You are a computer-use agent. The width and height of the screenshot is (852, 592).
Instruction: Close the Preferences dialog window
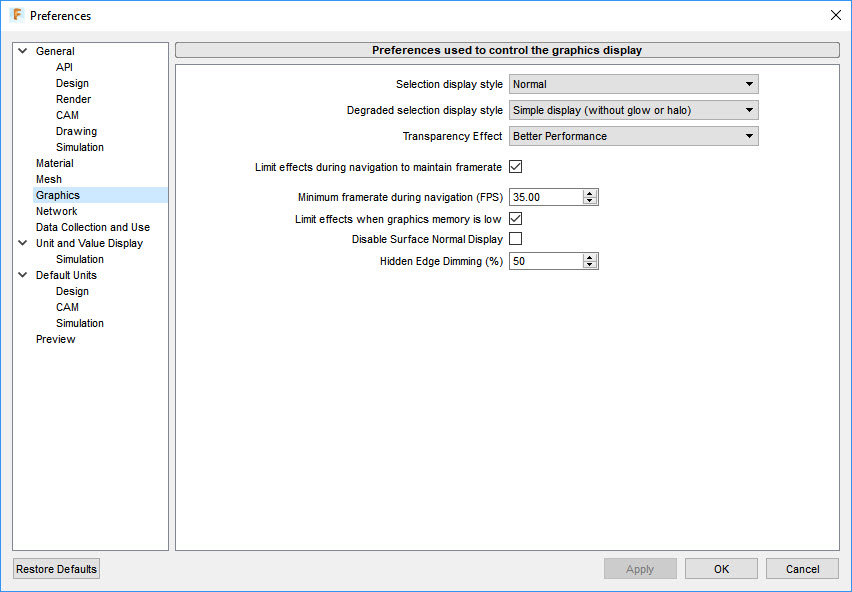[x=836, y=15]
